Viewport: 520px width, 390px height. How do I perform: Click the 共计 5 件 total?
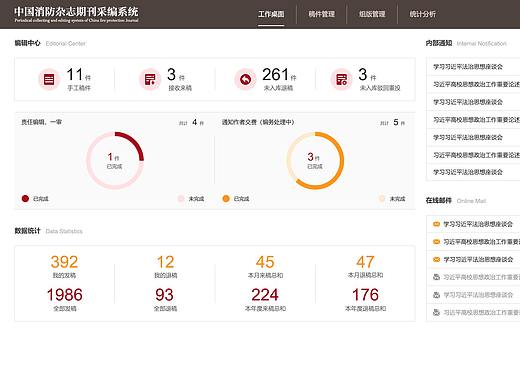(392, 123)
